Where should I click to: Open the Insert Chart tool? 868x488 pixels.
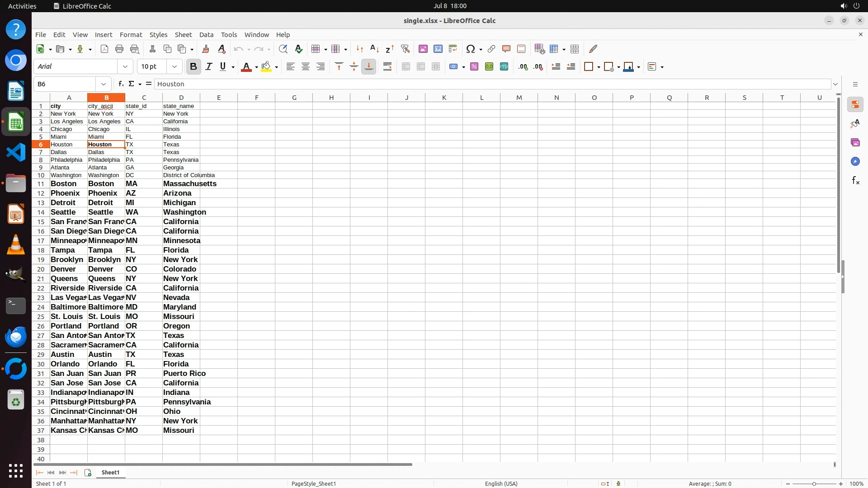point(438,49)
